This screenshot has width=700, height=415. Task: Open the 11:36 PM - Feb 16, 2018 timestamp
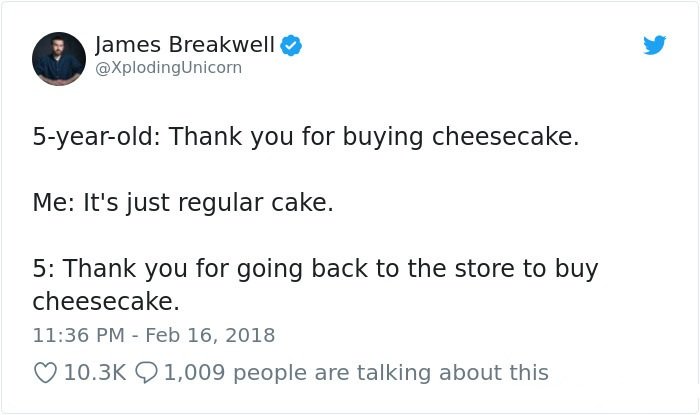click(154, 336)
